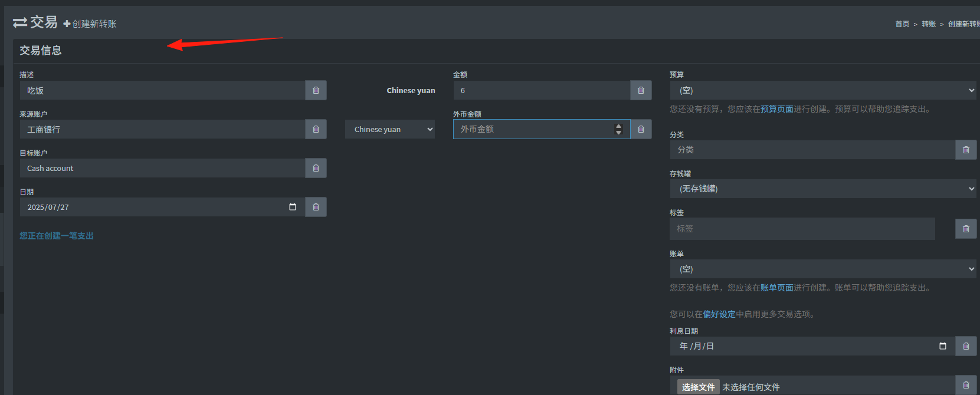
Task: Expand the 存钱罐 dropdown
Action: pyautogui.click(x=823, y=189)
